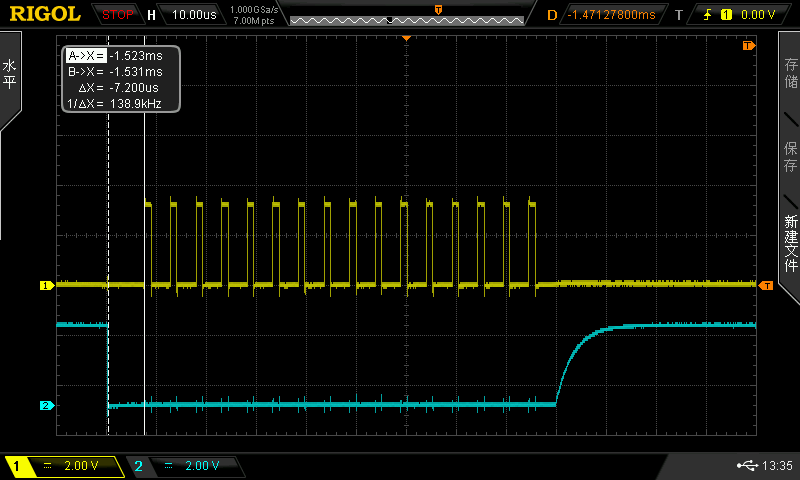The height and width of the screenshot is (480, 800).
Task: Click the orange T trigger level marker at right edge
Action: (x=766, y=286)
